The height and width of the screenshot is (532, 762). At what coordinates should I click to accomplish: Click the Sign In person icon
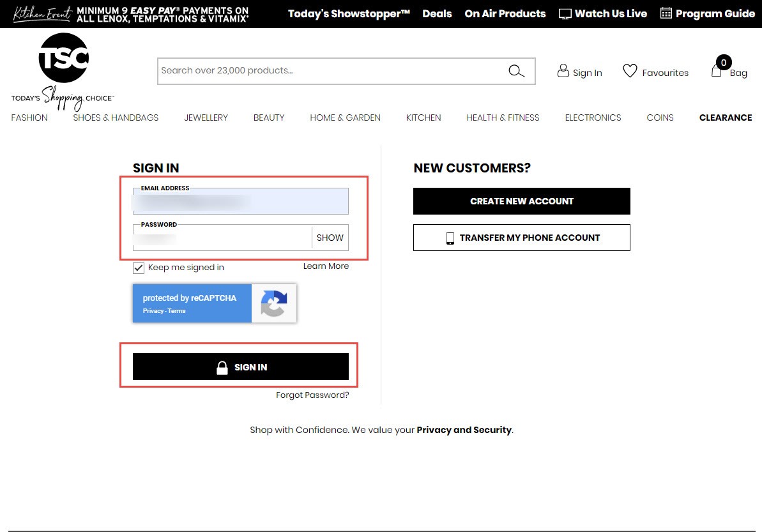tap(563, 70)
